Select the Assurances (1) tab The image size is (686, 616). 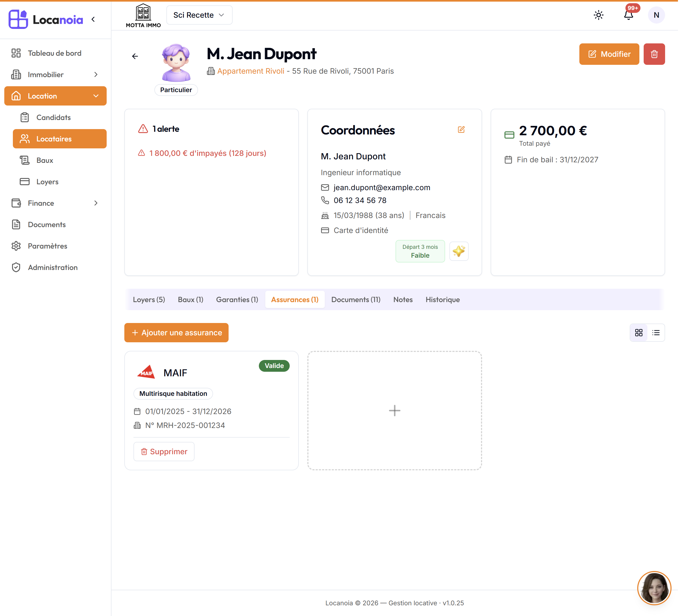(x=294, y=299)
